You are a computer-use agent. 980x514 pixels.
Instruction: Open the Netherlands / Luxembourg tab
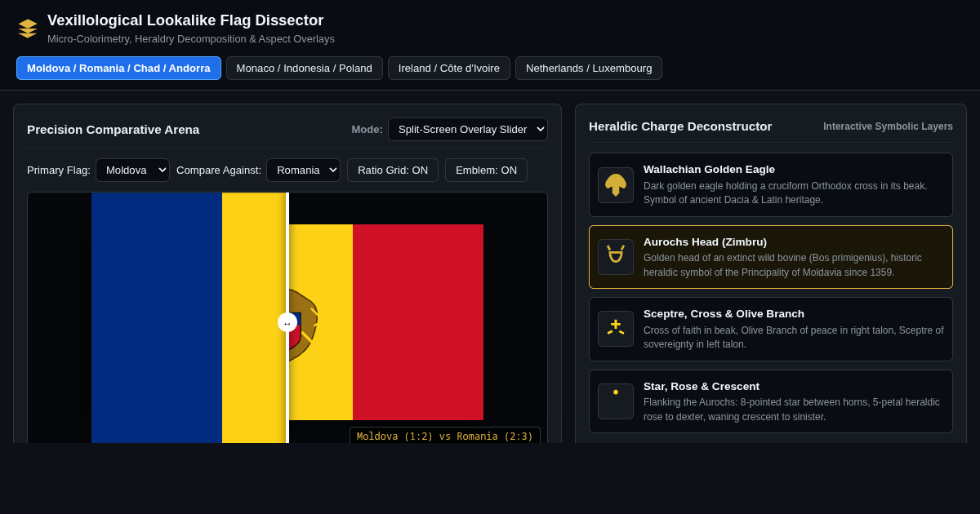[x=589, y=68]
